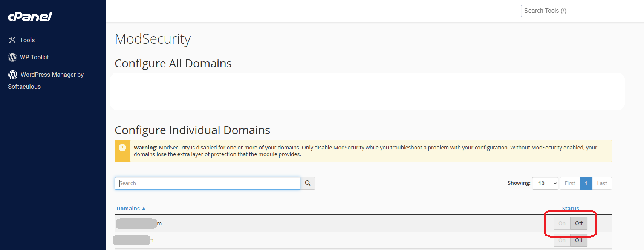Click the domain search magnifier button
644x250 pixels.
pyautogui.click(x=307, y=183)
